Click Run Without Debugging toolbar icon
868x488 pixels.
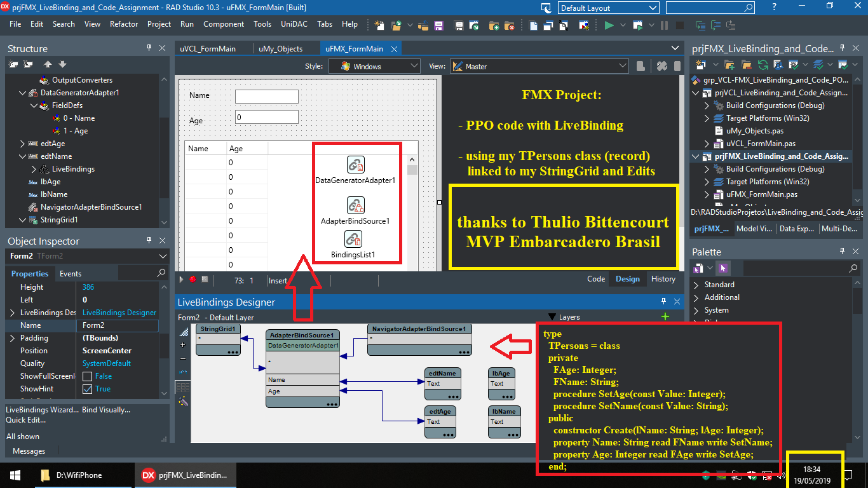click(x=637, y=25)
